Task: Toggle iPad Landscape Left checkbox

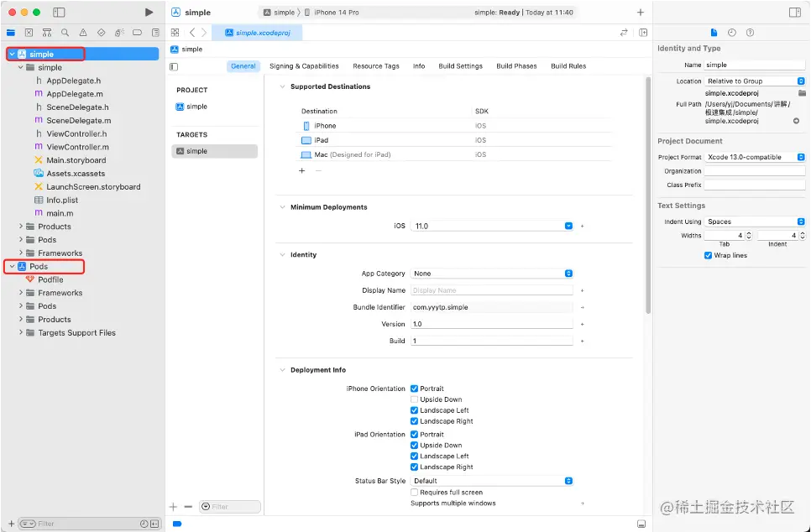Action: click(x=414, y=456)
